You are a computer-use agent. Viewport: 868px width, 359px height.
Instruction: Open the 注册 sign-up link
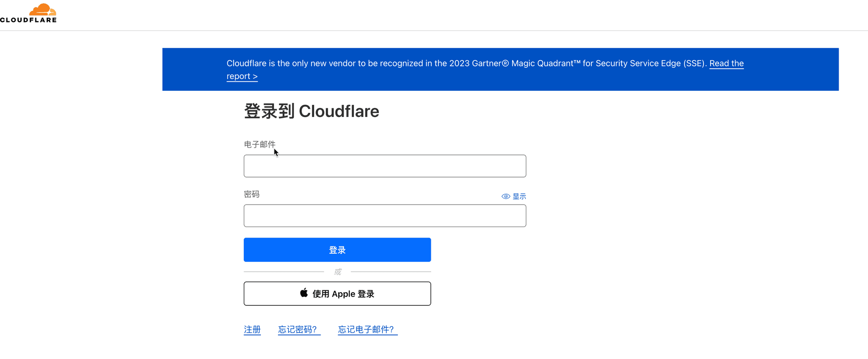pyautogui.click(x=252, y=330)
